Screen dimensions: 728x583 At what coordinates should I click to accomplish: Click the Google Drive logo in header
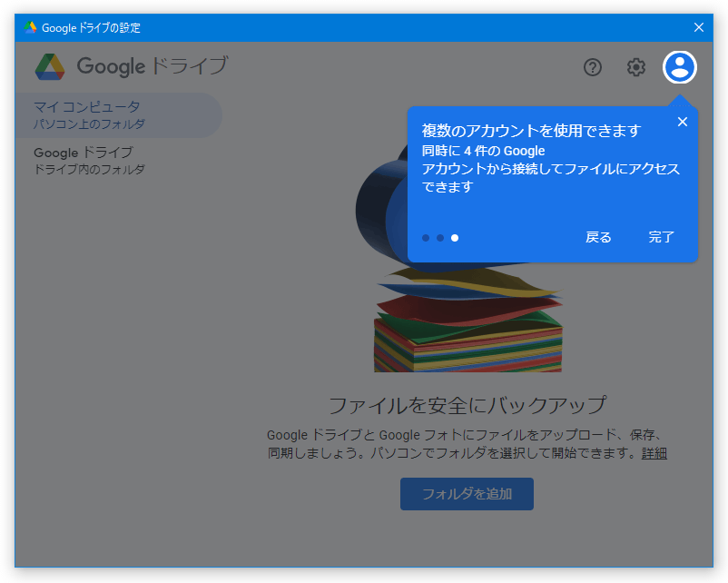point(50,67)
